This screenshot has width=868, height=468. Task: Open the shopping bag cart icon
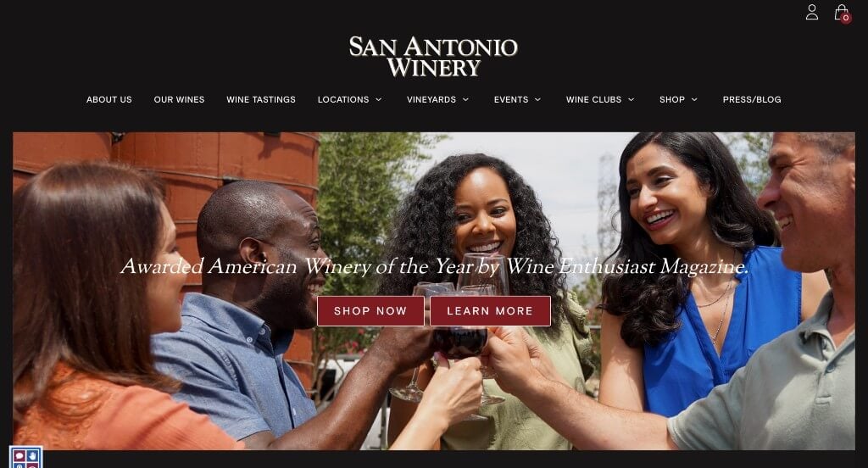coord(842,13)
